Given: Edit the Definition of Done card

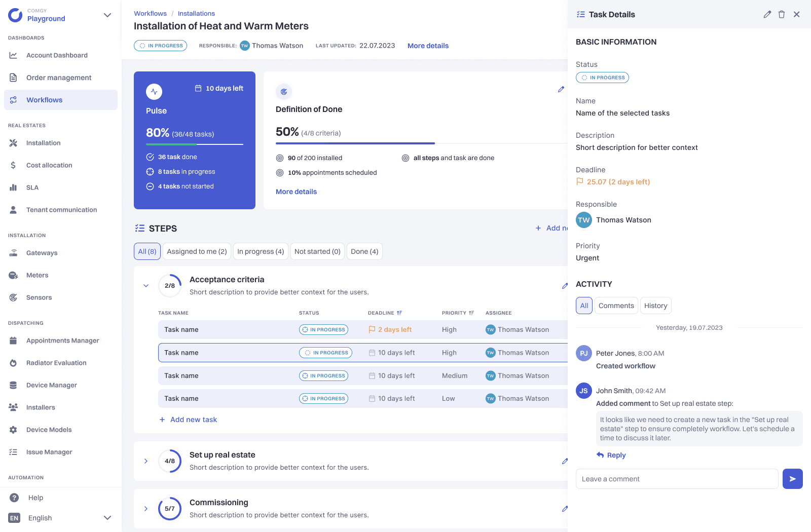Looking at the screenshot, I should (561, 89).
